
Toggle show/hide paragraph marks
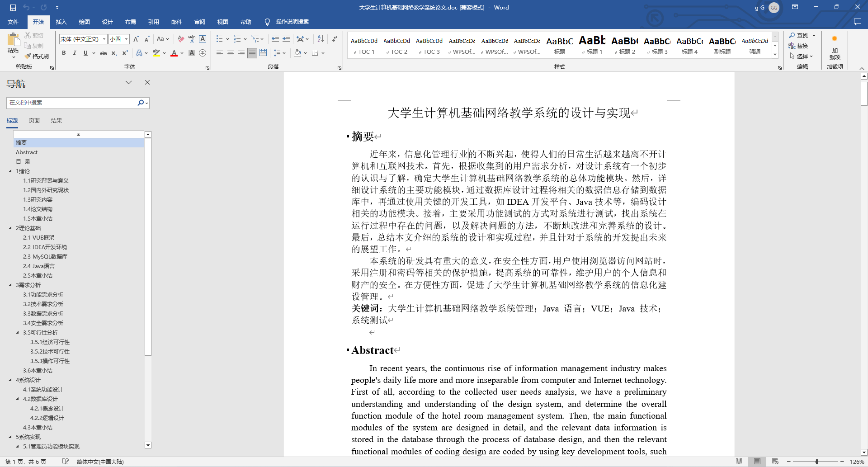tap(335, 39)
